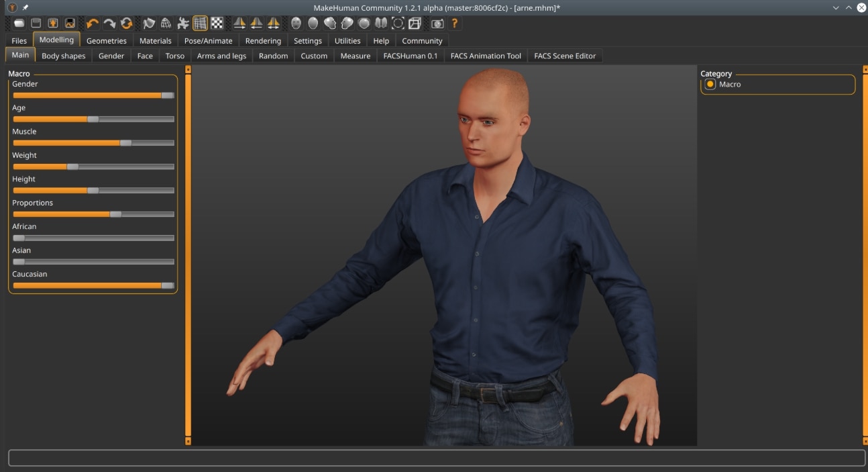Click the checkerboard background icon
Screen dimensions: 868x472
(x=217, y=23)
